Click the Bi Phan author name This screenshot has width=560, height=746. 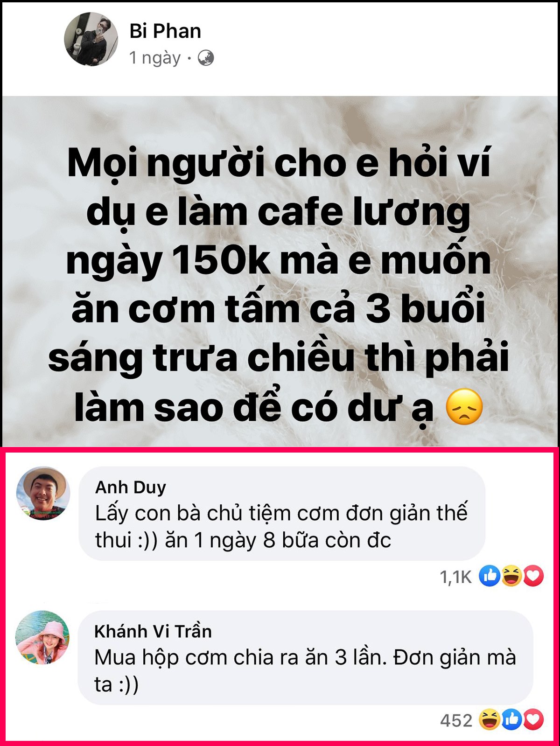coord(165,31)
